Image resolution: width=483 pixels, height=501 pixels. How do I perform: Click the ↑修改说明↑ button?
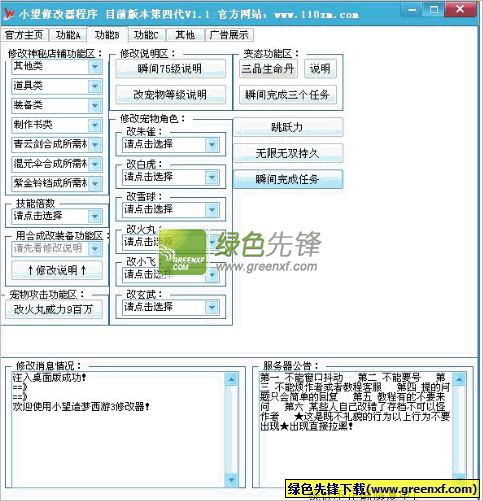tap(57, 270)
